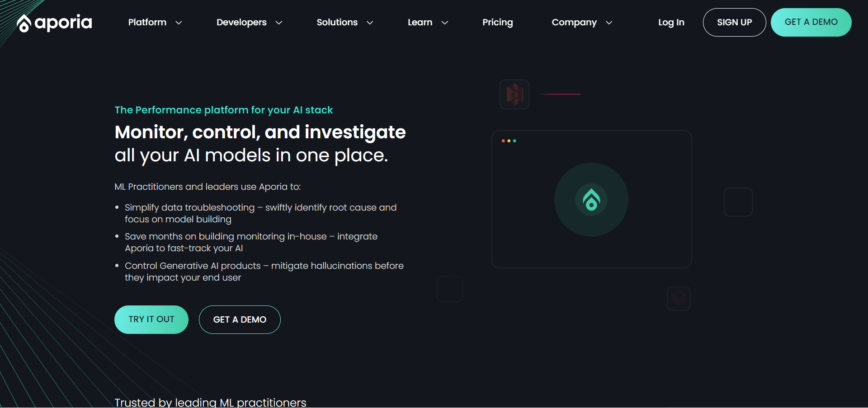
Task: Click the empty square tile right of the window
Action: pyautogui.click(x=738, y=202)
